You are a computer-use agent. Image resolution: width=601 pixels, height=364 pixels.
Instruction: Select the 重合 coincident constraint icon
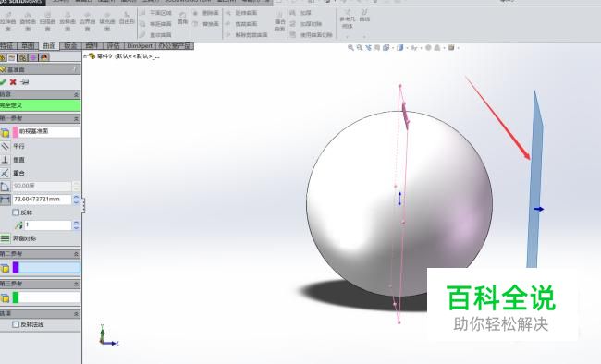[x=5, y=173]
